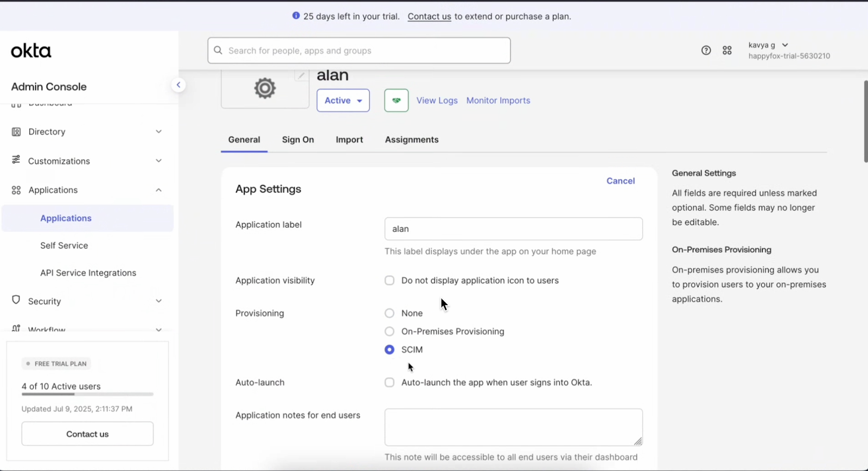Open the Active status dropdown
The height and width of the screenshot is (471, 868).
click(343, 100)
